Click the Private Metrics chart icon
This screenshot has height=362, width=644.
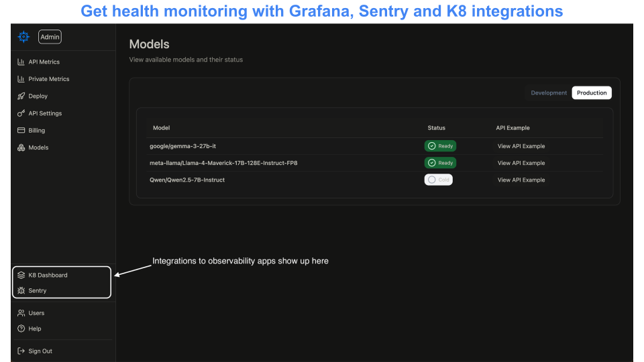(21, 79)
